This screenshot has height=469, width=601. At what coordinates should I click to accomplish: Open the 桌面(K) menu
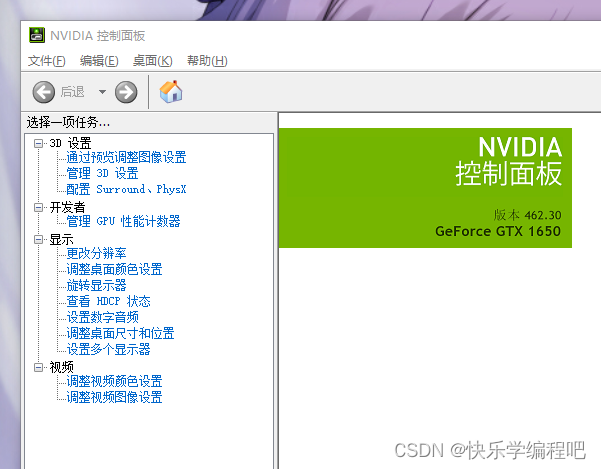tap(153, 61)
